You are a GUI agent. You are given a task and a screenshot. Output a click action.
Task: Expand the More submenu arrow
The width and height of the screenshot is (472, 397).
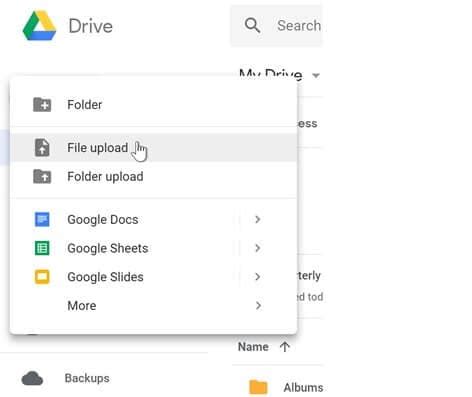pos(258,305)
